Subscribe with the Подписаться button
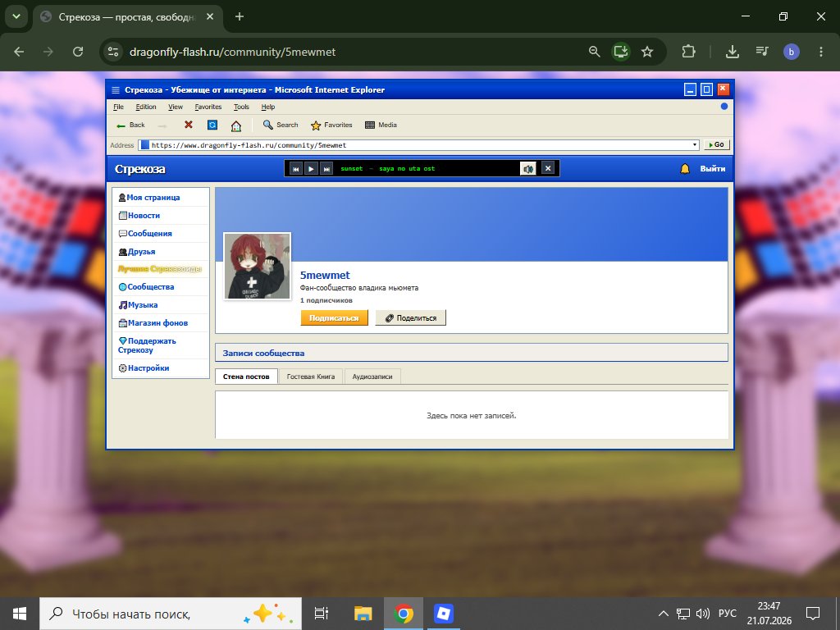This screenshot has width=840, height=630. (335, 317)
